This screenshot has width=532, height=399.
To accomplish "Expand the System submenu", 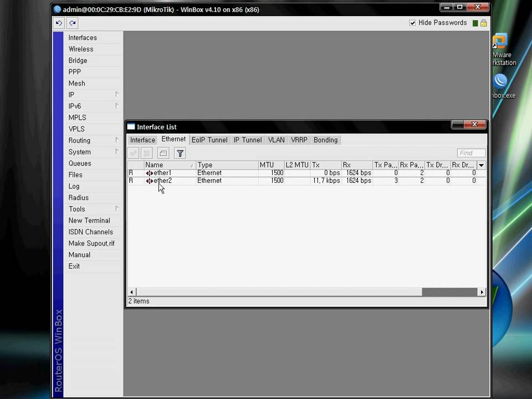I will pyautogui.click(x=93, y=152).
